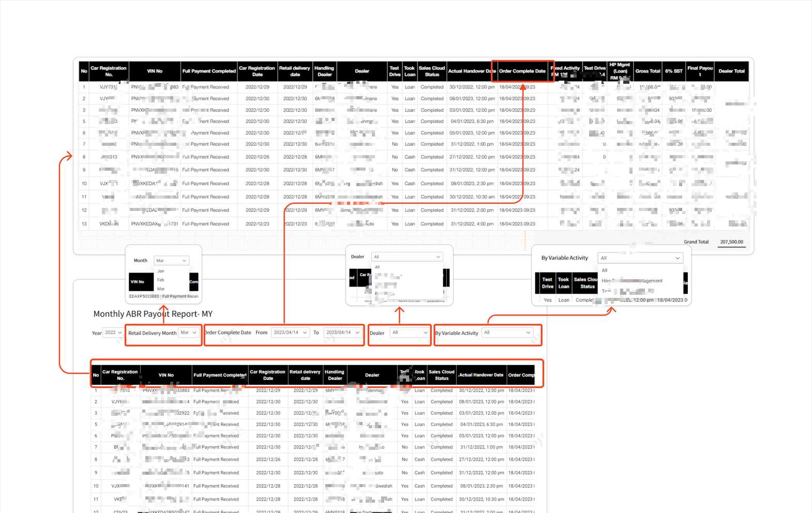Select 'Retail Delivery Month' filter label

tap(152, 333)
